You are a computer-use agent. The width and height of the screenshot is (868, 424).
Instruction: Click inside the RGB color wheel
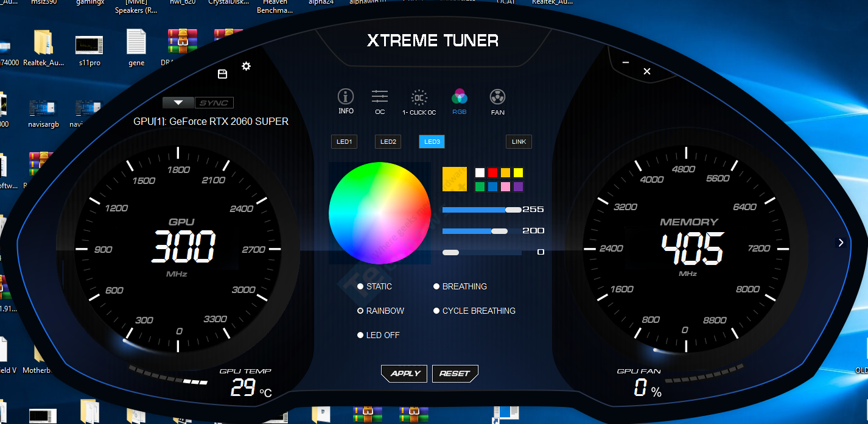tap(380, 213)
